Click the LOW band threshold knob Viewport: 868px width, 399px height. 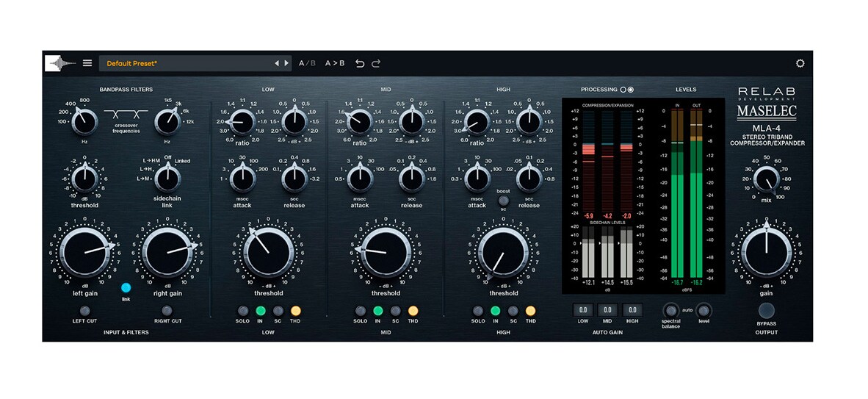tap(269, 254)
